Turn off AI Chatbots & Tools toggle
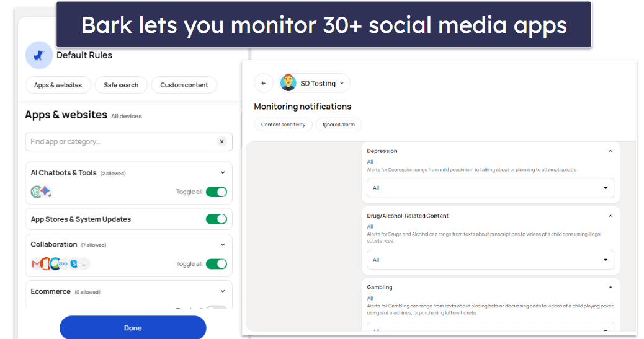This screenshot has height=339, width=644. (217, 192)
